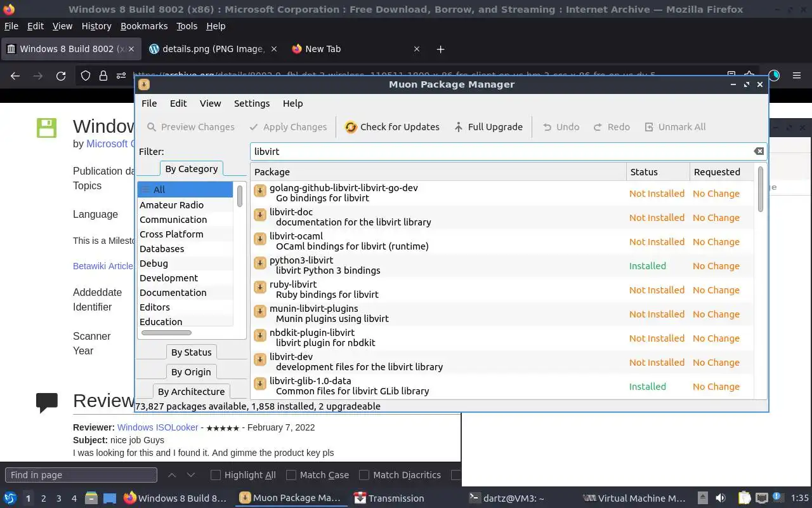The image size is (812, 508).
Task: Click the clipboard icon in system tray
Action: (744, 498)
